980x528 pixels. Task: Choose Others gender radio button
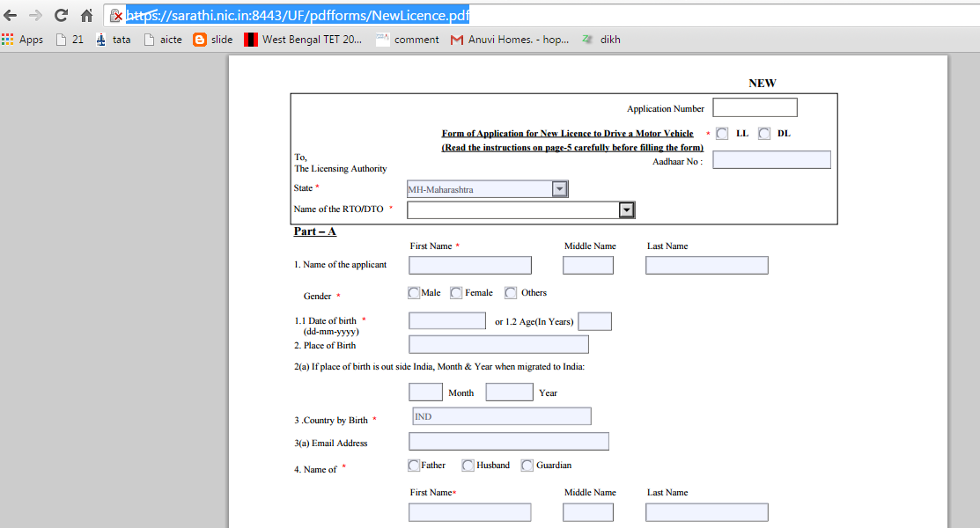tap(511, 292)
